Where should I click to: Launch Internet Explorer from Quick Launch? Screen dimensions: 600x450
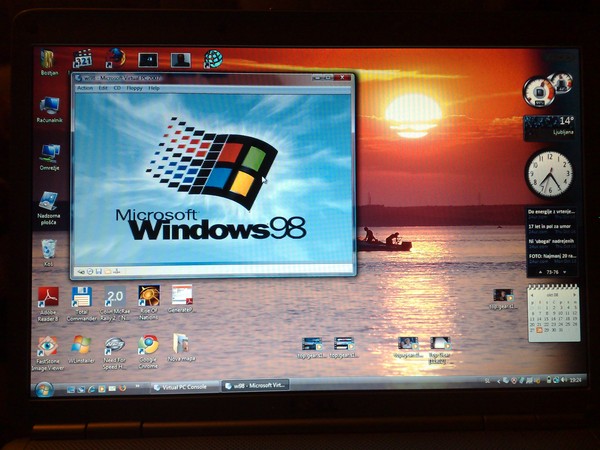[91, 389]
